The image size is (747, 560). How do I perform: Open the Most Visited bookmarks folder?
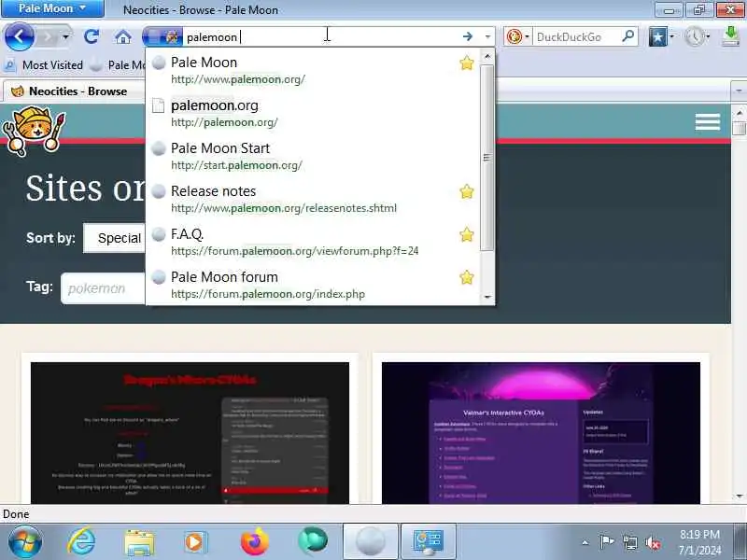(44, 65)
